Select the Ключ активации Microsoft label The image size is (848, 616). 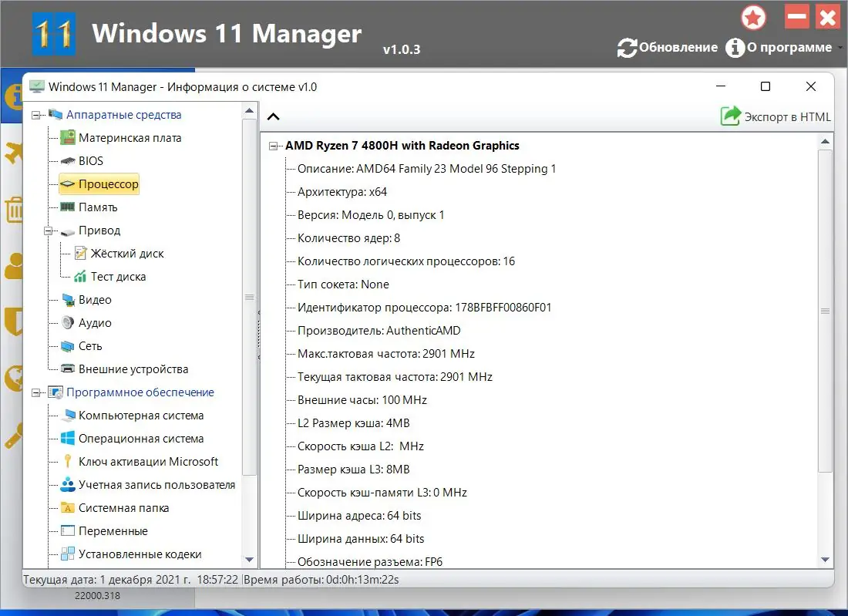(x=148, y=461)
